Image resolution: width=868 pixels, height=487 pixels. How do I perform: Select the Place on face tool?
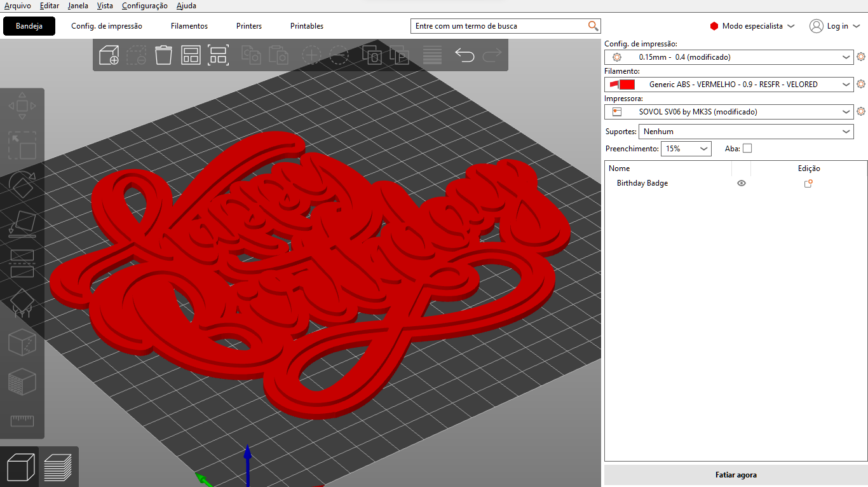(x=22, y=224)
